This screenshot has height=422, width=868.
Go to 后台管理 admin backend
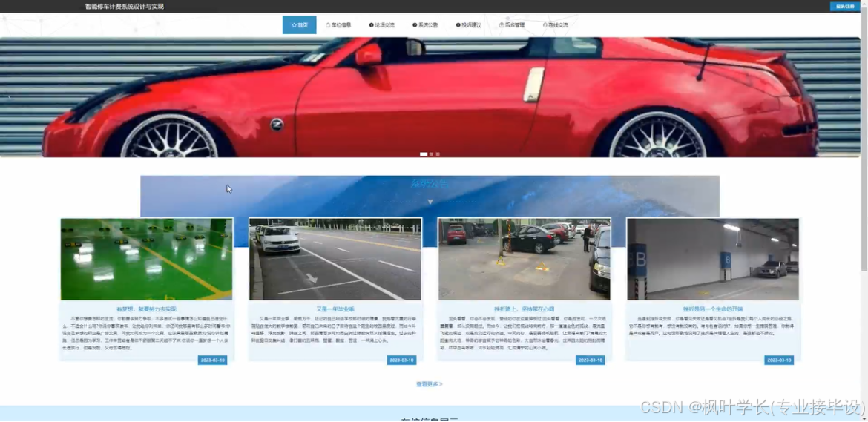(512, 25)
